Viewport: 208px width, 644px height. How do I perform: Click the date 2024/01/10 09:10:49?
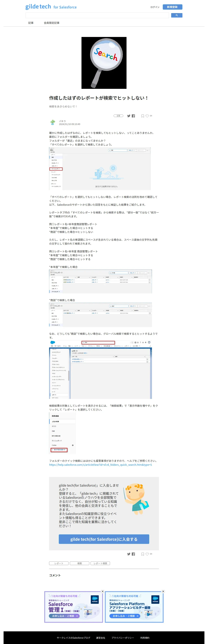click(70, 124)
